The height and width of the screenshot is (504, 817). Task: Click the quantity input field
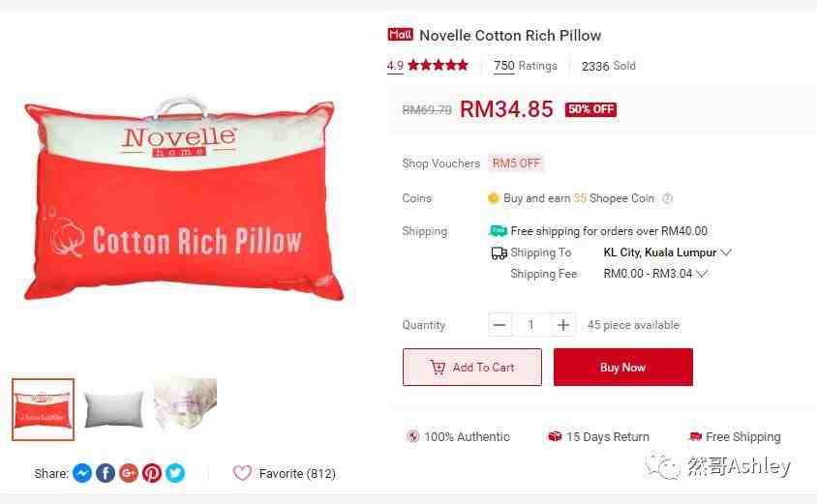(x=530, y=325)
